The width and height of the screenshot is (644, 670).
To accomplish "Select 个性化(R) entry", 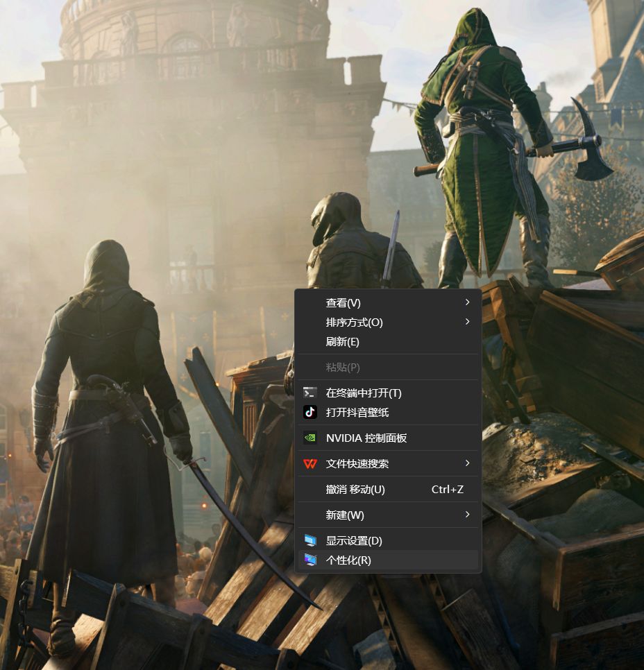I will point(388,560).
